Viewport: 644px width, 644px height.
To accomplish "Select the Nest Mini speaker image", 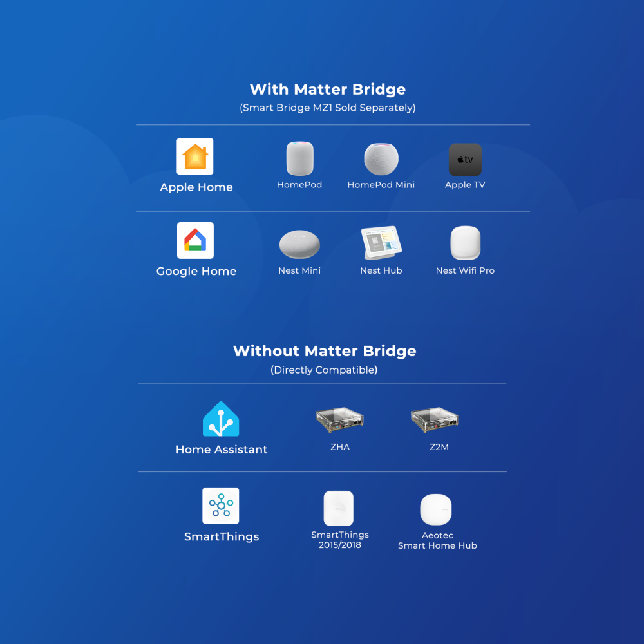I will (299, 245).
